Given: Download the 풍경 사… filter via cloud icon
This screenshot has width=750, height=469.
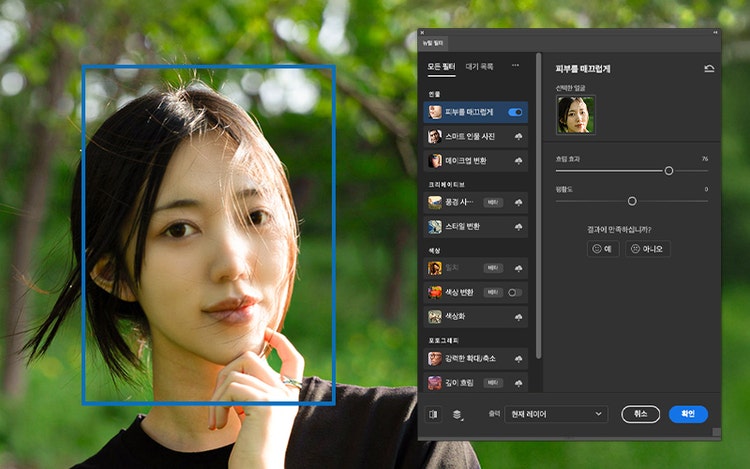Looking at the screenshot, I should [x=518, y=203].
